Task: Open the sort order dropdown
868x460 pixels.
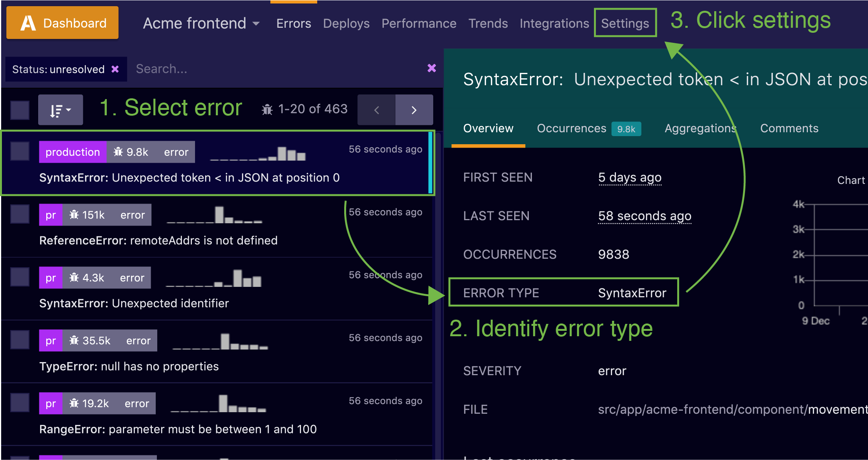Action: 61,110
